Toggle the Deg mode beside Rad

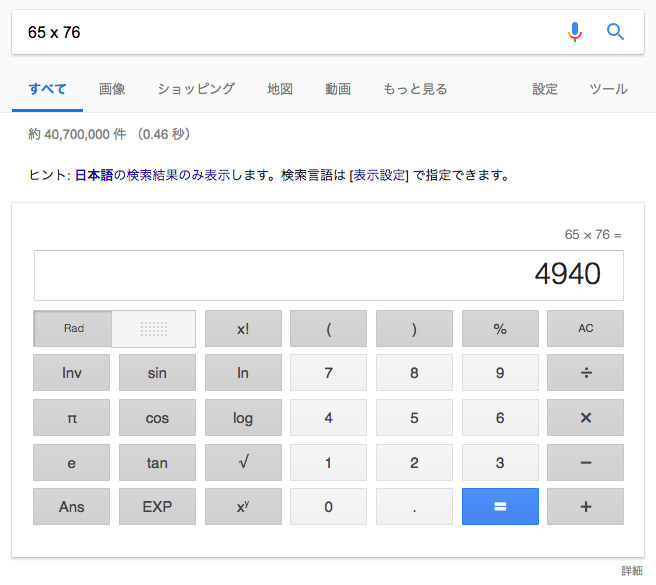[x=154, y=328]
